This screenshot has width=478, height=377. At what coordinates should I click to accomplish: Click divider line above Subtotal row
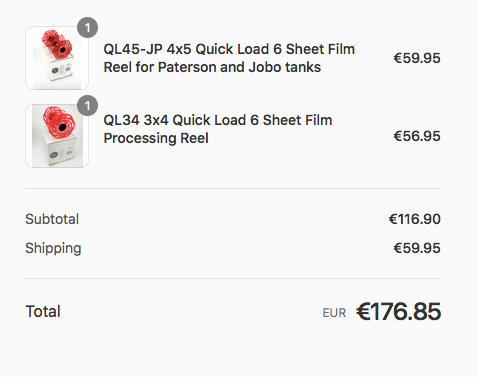tap(233, 188)
